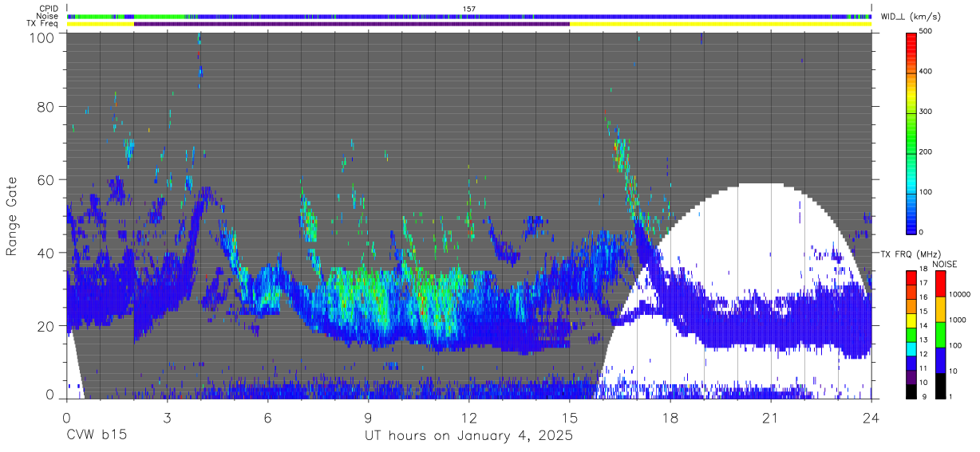The height and width of the screenshot is (452, 980).
Task: Click 'UT hours on January 4, 2025' title
Action: click(468, 436)
